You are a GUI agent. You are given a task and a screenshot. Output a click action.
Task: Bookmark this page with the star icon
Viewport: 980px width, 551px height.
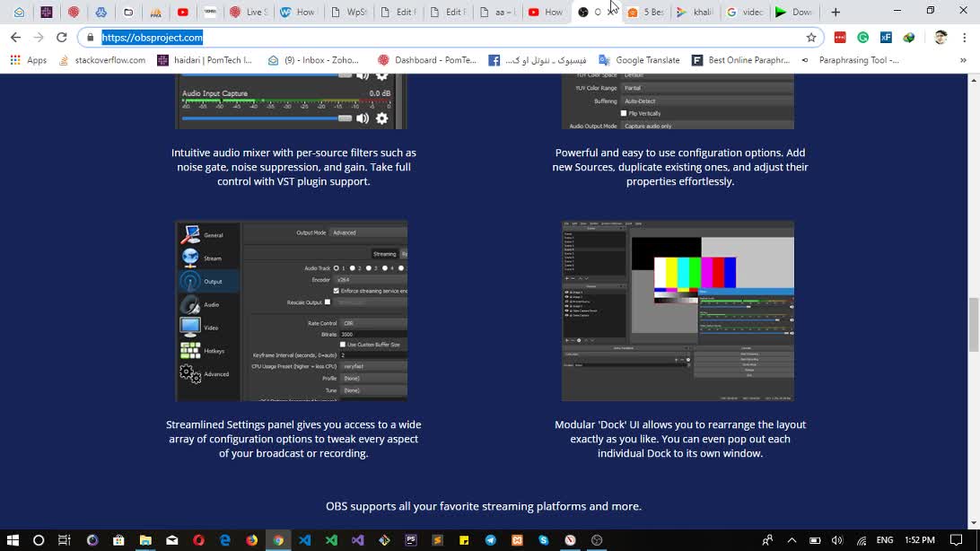coord(811,38)
